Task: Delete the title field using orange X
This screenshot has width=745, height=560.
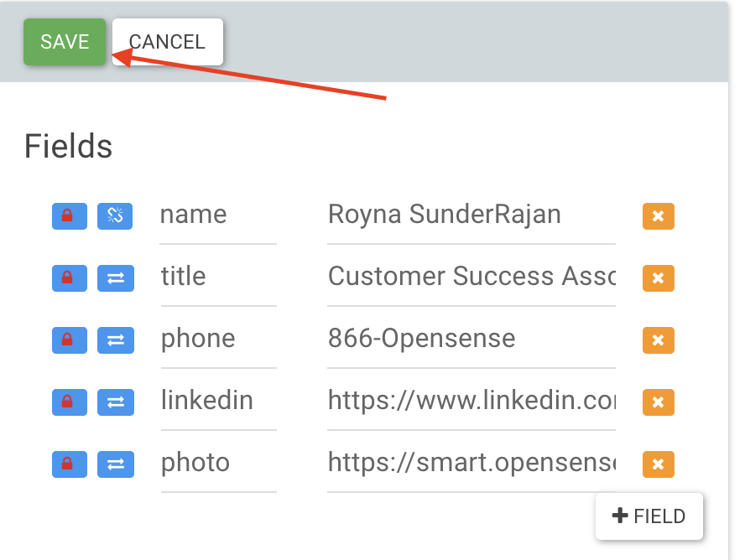Action: tap(659, 278)
